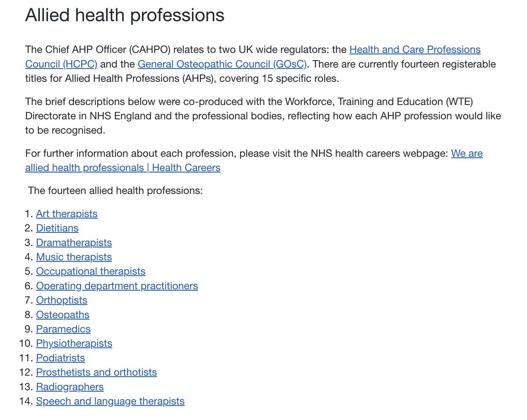This screenshot has width=527, height=420.
Task: Select the Occupational therapists link
Action: tap(90, 272)
